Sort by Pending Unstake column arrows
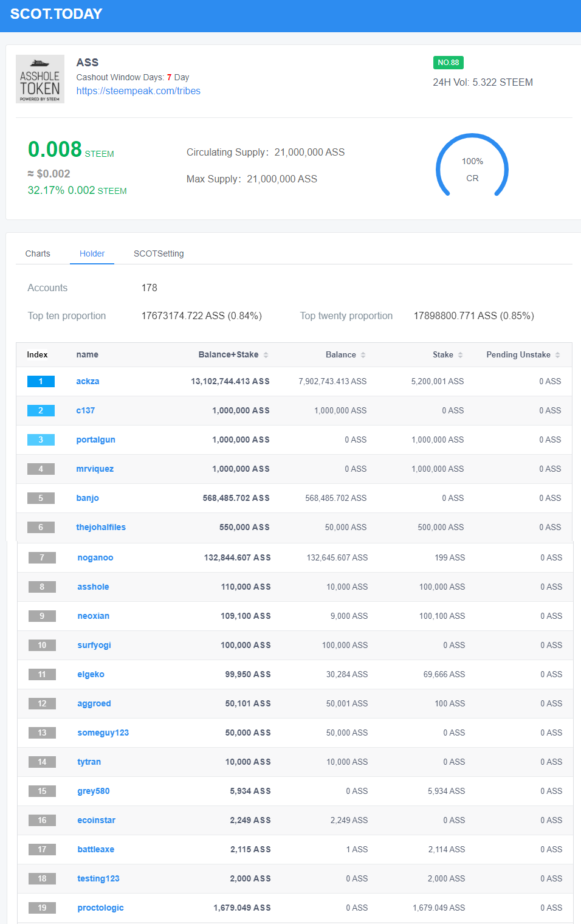 tap(557, 355)
